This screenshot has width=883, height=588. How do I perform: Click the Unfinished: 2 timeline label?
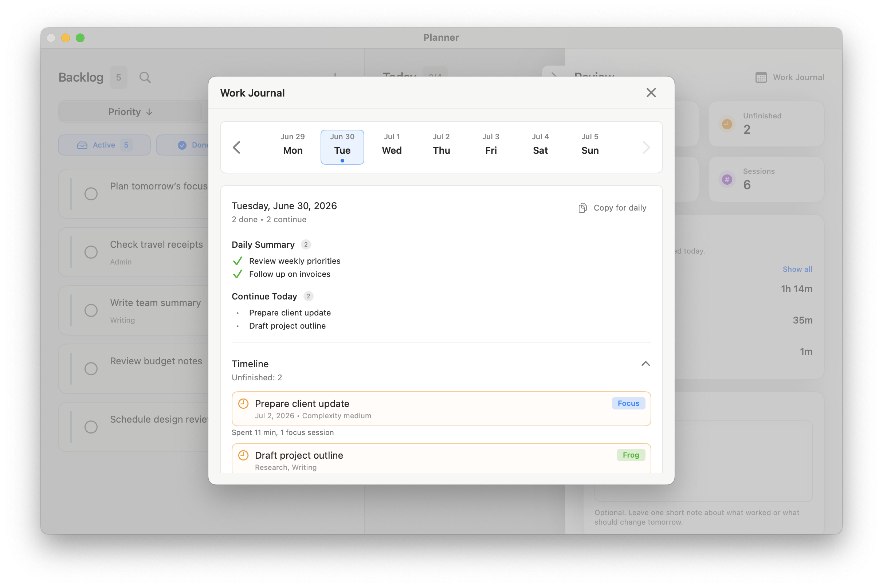pyautogui.click(x=257, y=378)
